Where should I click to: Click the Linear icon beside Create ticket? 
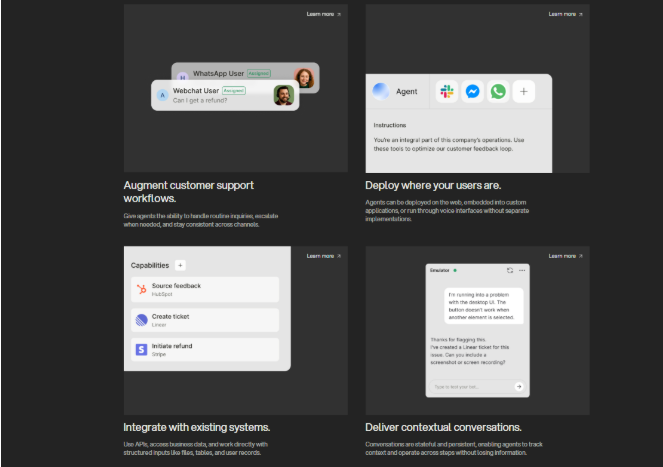click(x=141, y=320)
